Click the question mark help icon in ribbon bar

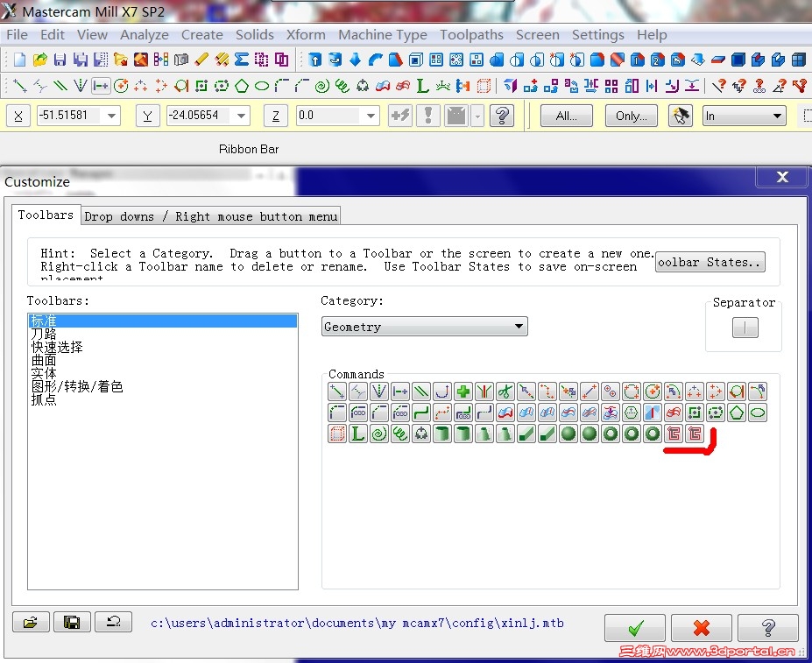tap(502, 116)
